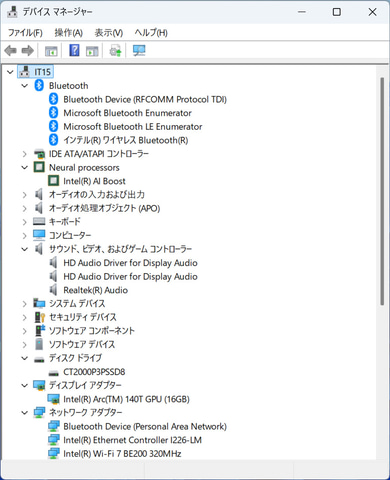Select Intel(R) Arc(TM) 140T GPU (16GB)
Image resolution: width=390 pixels, height=480 pixels.
(x=126, y=399)
